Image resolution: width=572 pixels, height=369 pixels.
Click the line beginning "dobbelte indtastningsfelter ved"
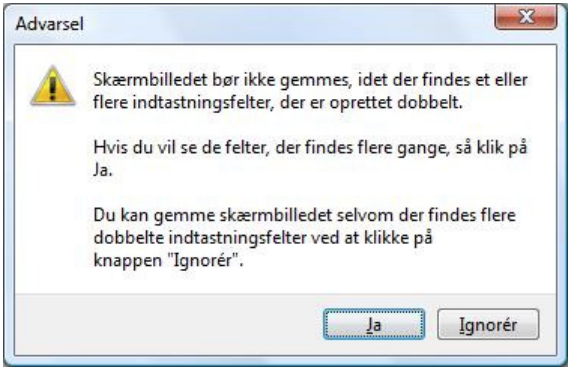pyautogui.click(x=263, y=238)
